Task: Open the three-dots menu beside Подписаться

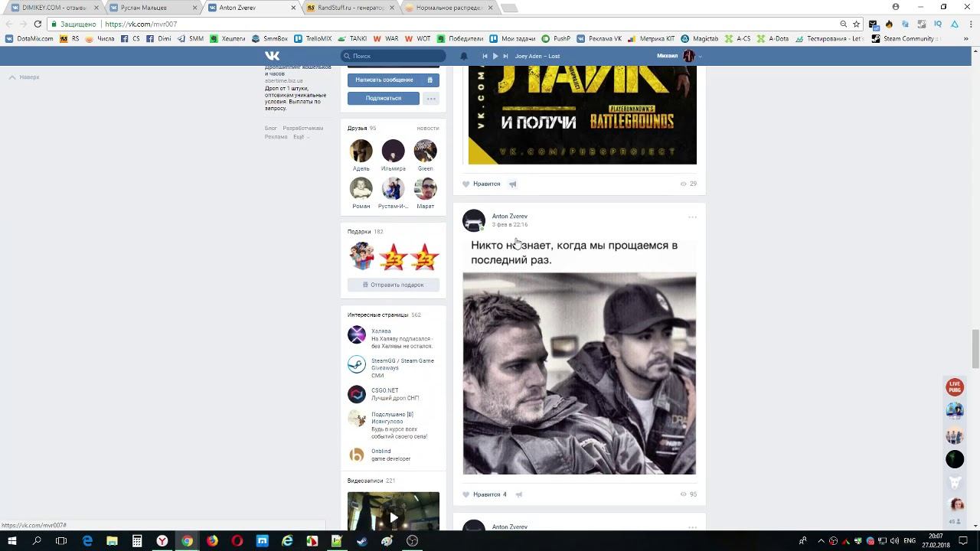Action: [431, 98]
